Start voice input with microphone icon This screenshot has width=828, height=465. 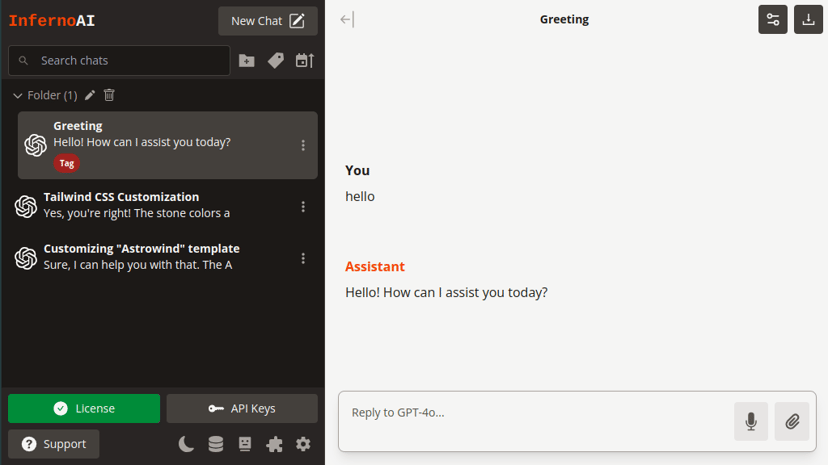(x=751, y=421)
